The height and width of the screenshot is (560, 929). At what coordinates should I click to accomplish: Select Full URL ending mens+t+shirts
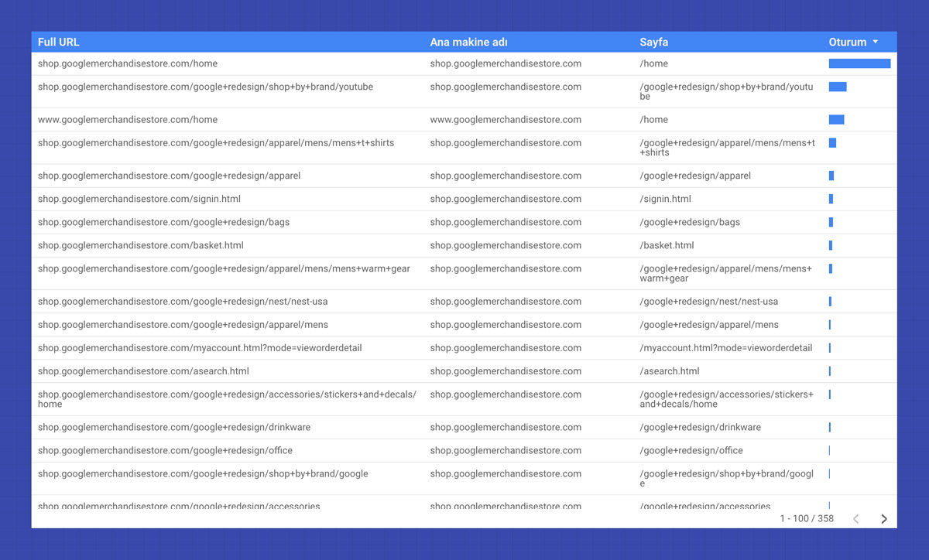(216, 142)
